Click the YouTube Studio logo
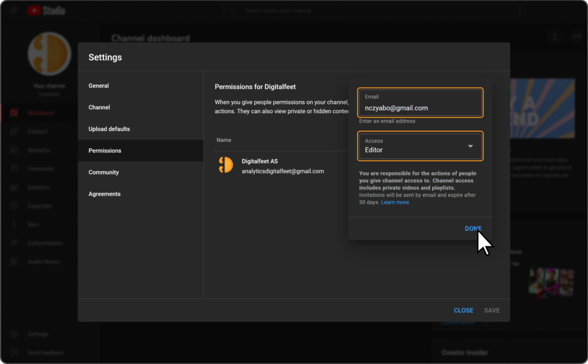 47,10
